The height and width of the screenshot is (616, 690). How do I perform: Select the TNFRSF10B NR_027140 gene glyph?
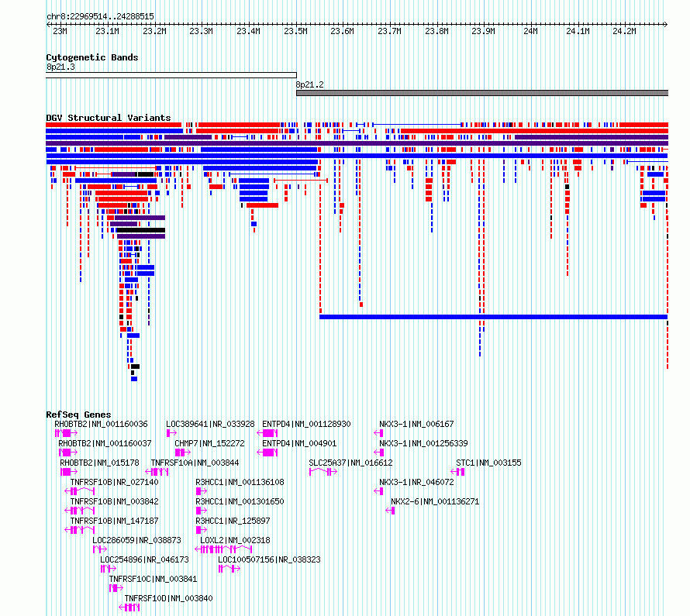pos(80,491)
